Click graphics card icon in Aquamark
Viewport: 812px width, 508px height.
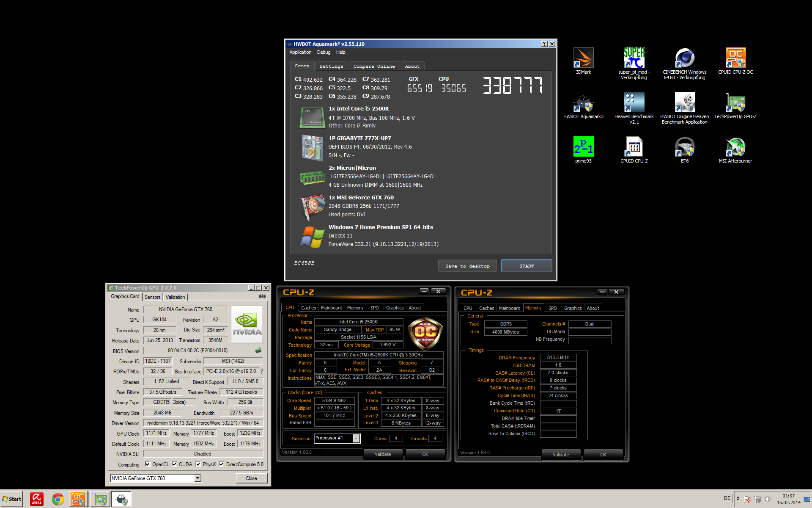click(312, 207)
